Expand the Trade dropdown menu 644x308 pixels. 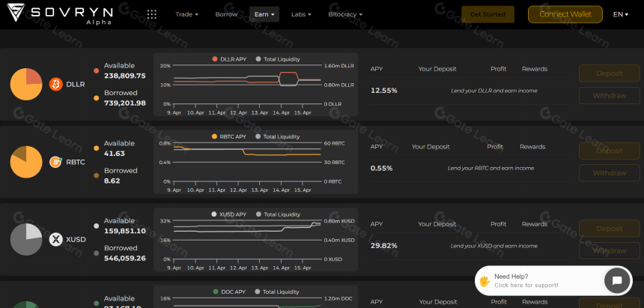click(x=187, y=14)
